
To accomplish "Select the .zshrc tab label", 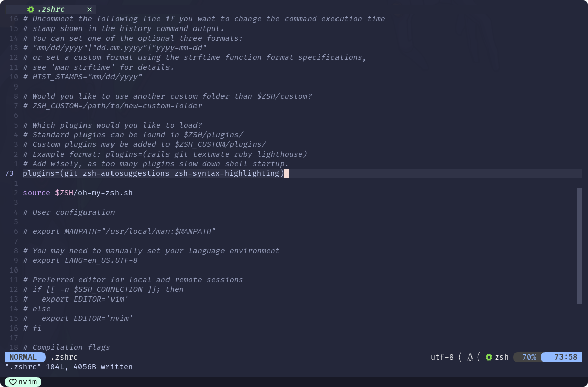I will pos(51,9).
